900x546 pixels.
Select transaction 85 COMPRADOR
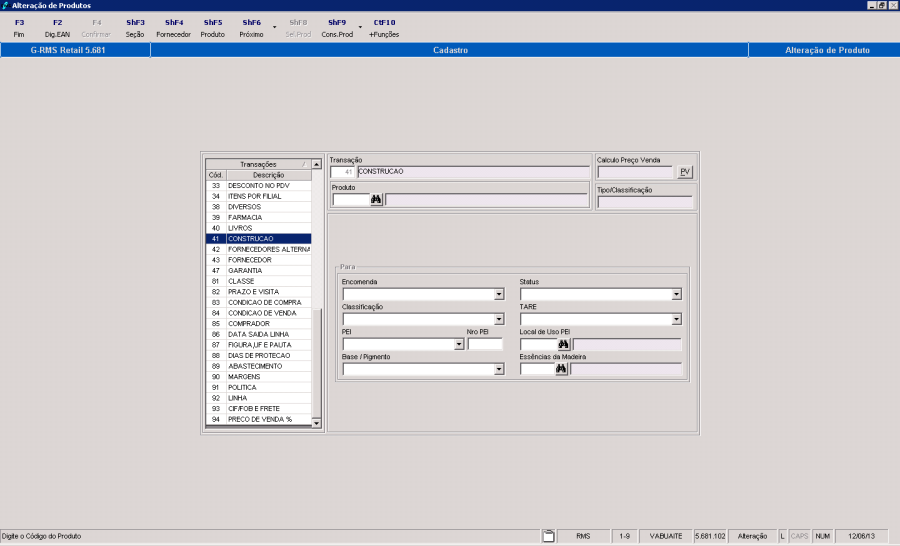tap(258, 324)
